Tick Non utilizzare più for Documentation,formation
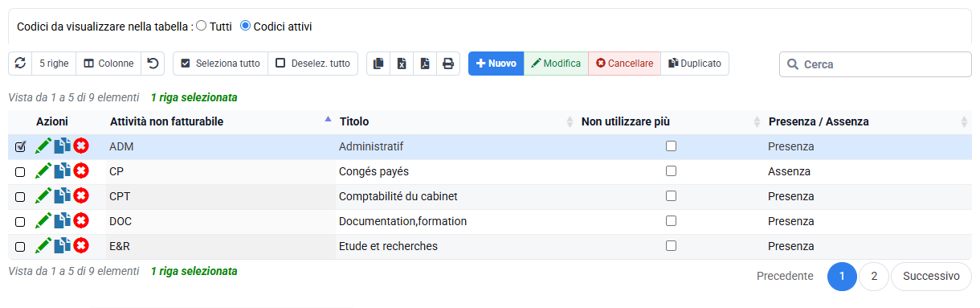The image size is (980, 308). (x=671, y=220)
